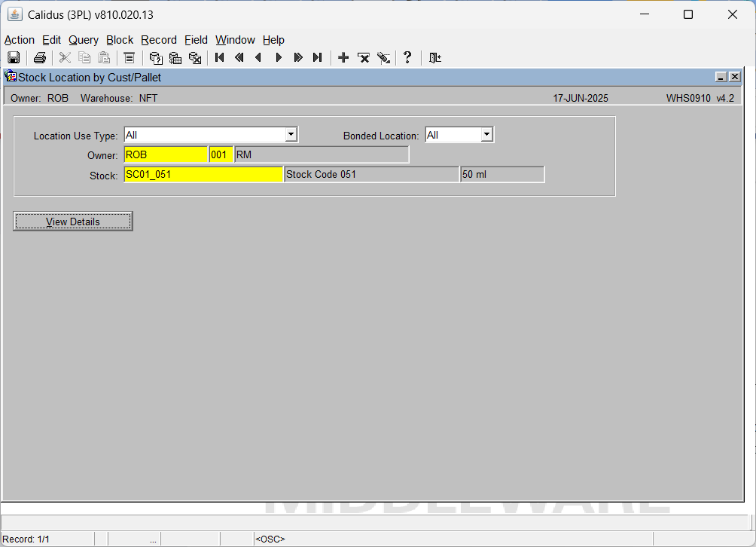Image resolution: width=756 pixels, height=547 pixels.
Task: Open the Bonded Location dropdown
Action: [x=487, y=135]
